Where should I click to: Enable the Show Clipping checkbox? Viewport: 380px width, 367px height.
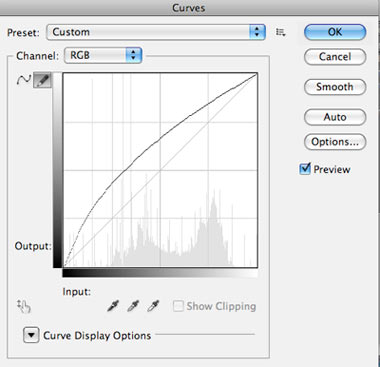point(178,306)
